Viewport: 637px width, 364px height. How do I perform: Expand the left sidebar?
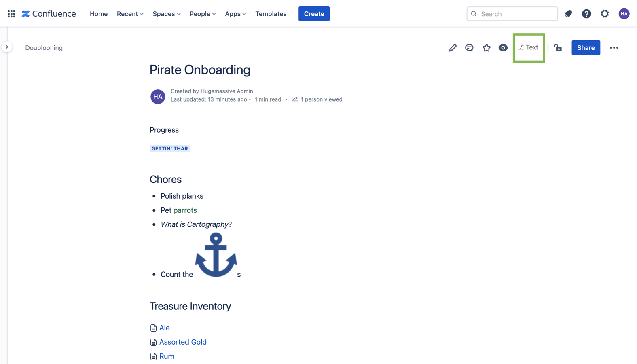tap(7, 47)
